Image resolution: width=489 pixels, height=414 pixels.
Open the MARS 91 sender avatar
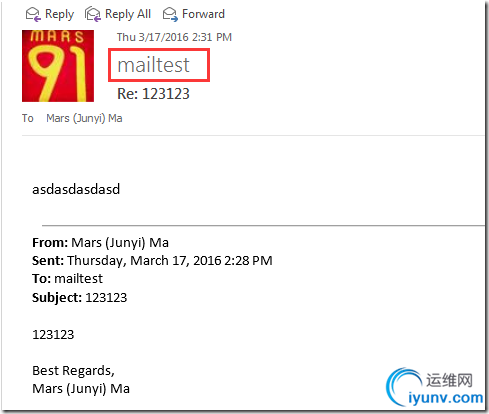(x=58, y=66)
